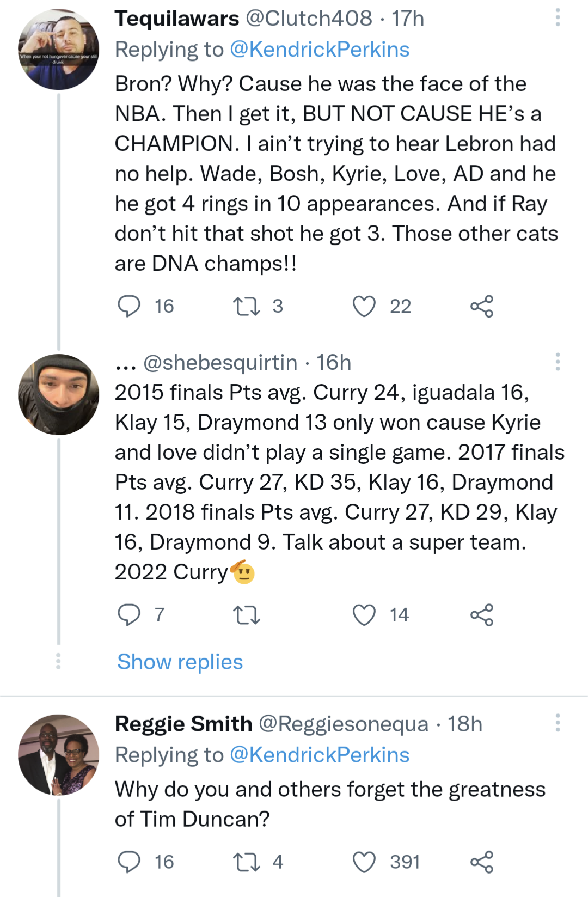Screen dimensions: 588x897
Task: Share Tequilawars' tweet
Action: click(x=482, y=306)
